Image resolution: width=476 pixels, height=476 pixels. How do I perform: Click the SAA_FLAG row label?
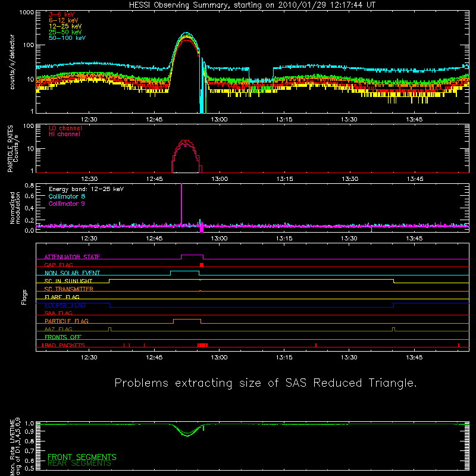[x=58, y=313]
